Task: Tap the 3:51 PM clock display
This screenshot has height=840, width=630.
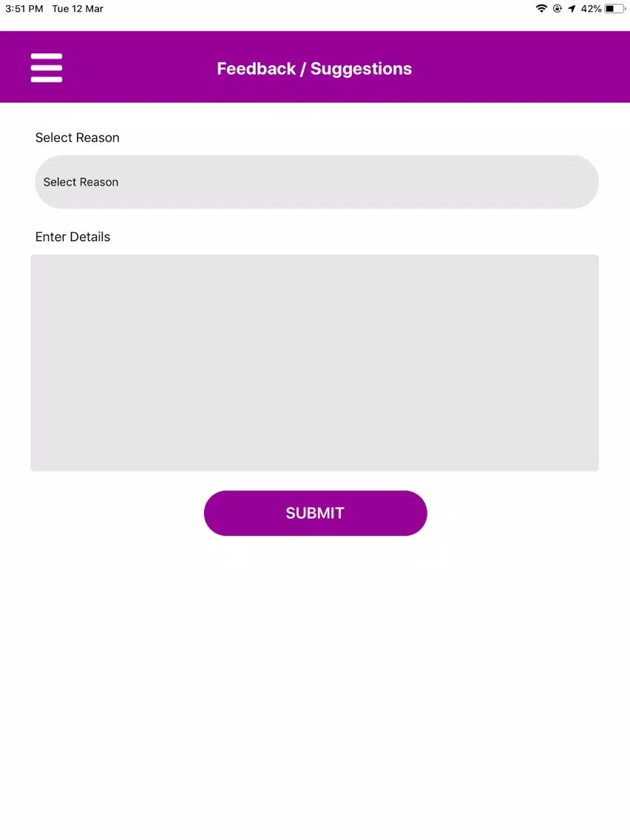Action: (24, 9)
